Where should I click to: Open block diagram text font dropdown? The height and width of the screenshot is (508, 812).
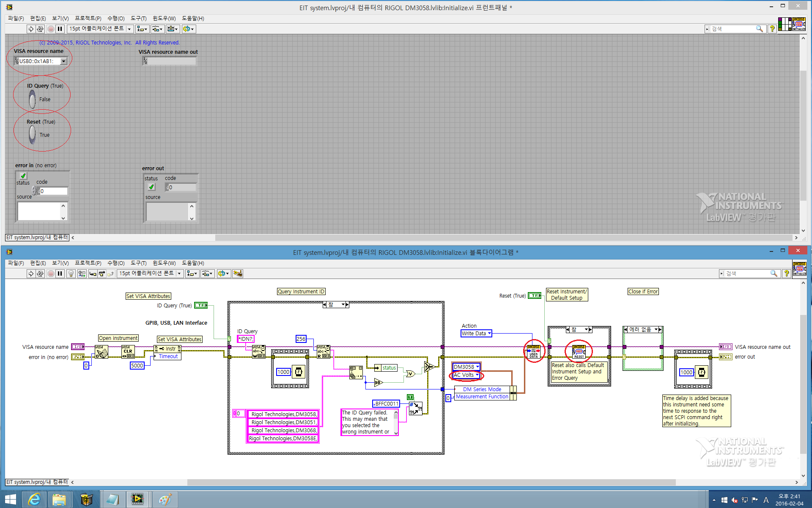click(150, 273)
